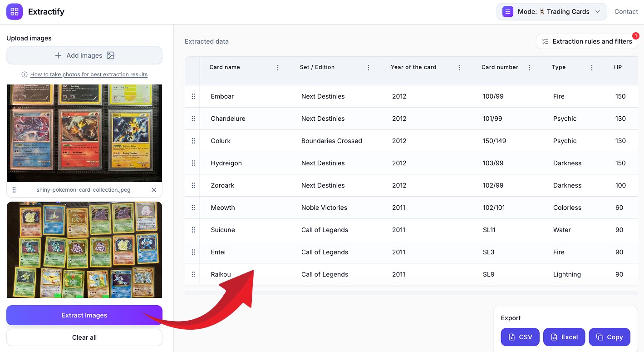This screenshot has height=352, width=644.
Task: Open the photo-taking tips link
Action: 88,74
